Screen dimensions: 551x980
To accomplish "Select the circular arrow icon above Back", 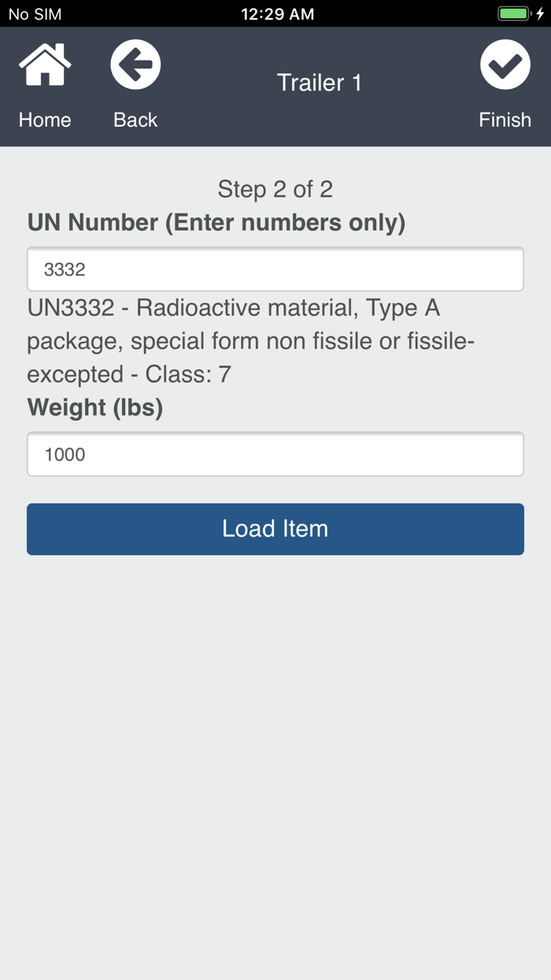I will [x=135, y=64].
